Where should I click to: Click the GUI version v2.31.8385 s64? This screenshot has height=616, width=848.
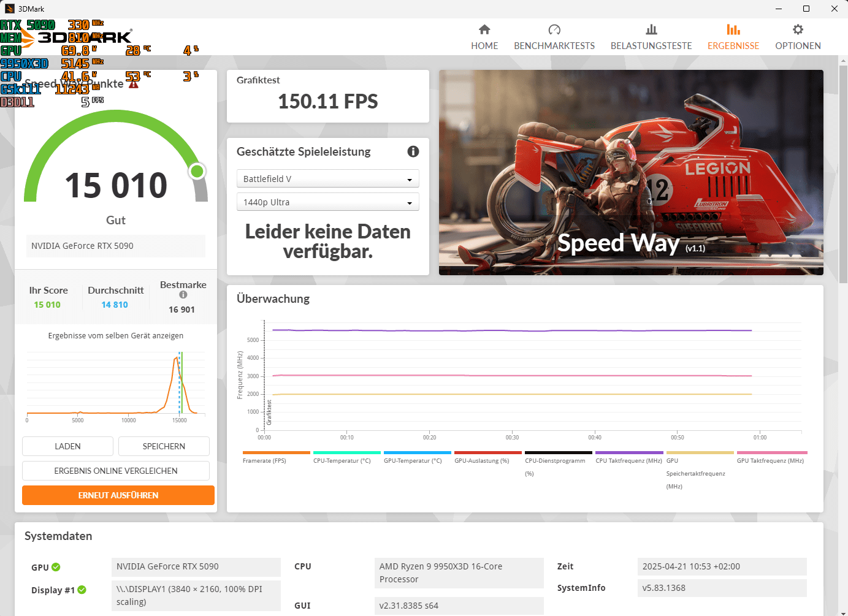pos(459,606)
